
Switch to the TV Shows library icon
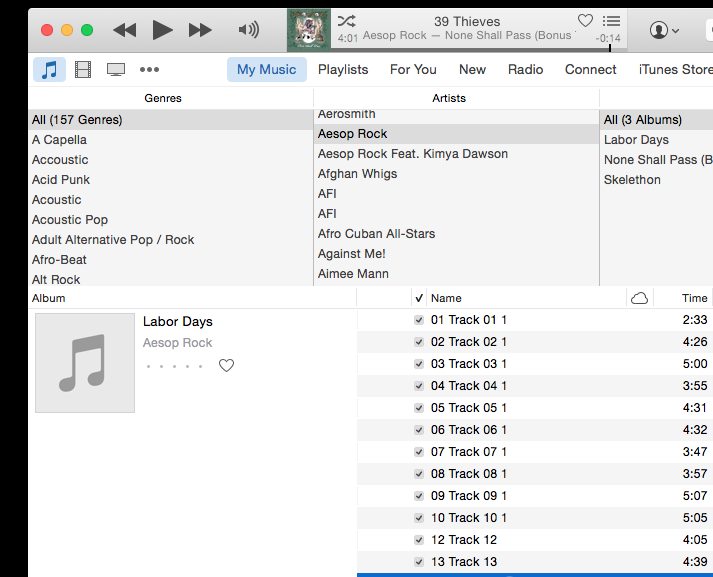tap(116, 70)
